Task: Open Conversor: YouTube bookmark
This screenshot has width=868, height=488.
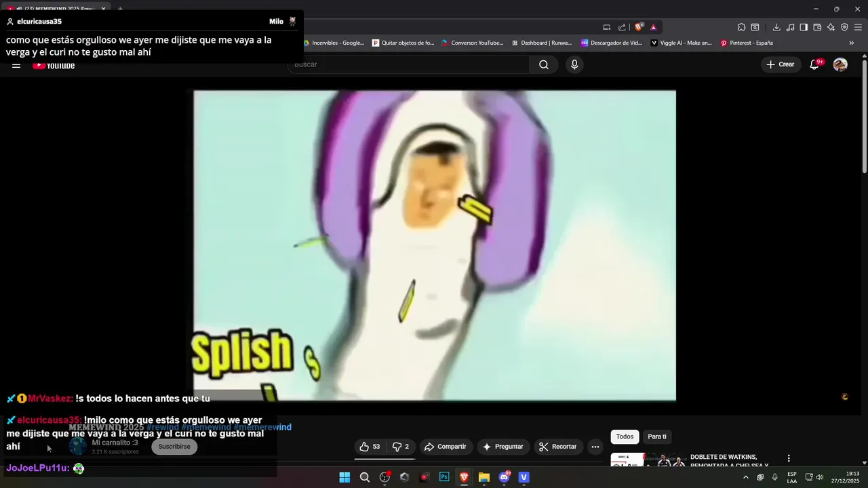Action: pyautogui.click(x=473, y=43)
